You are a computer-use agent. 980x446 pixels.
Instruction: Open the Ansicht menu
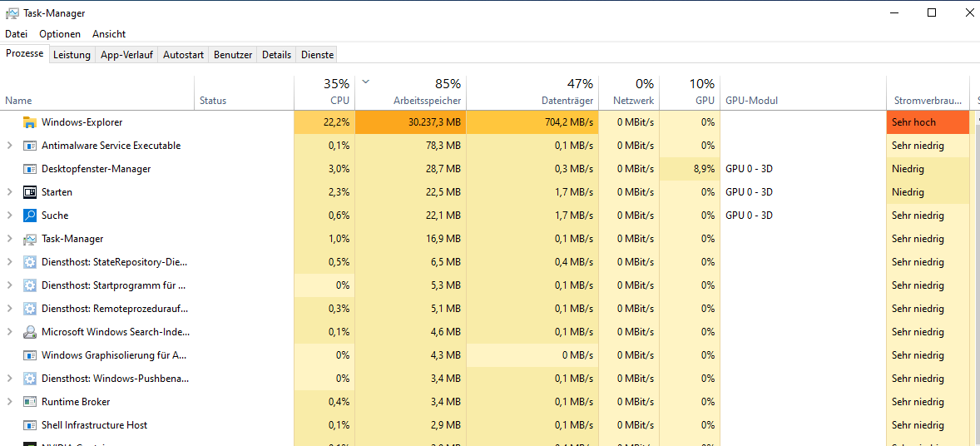click(x=109, y=34)
